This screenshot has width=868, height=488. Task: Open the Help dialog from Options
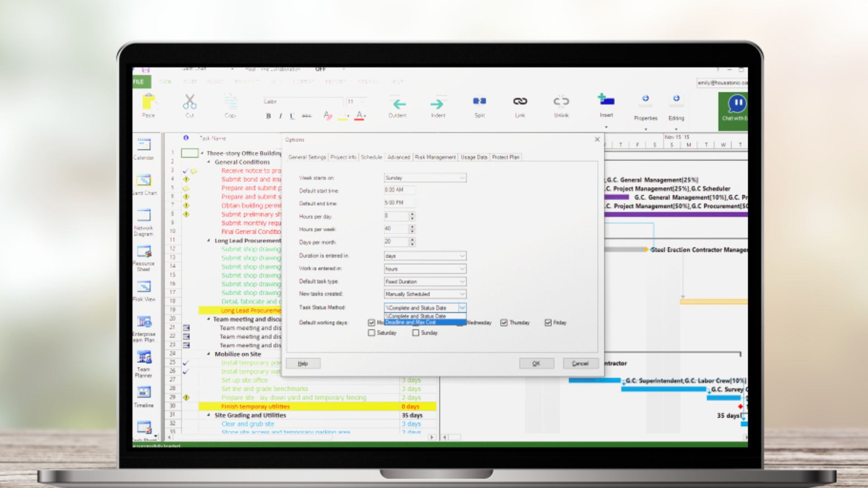pyautogui.click(x=303, y=363)
